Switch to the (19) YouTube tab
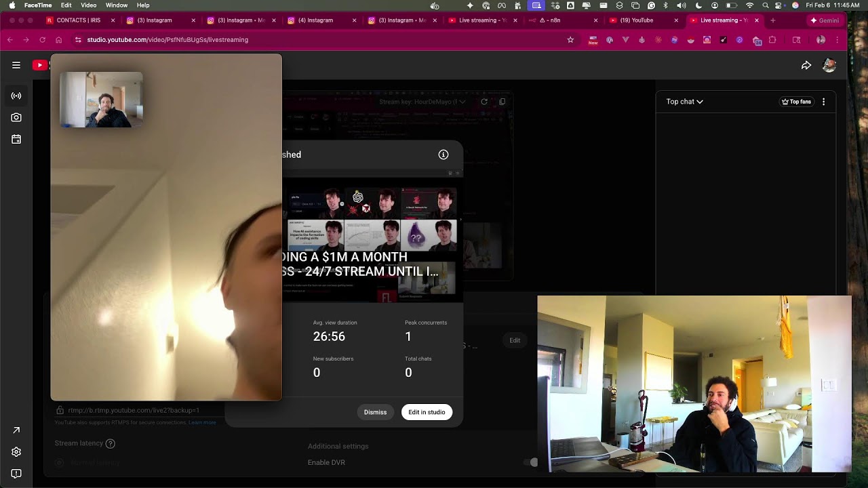868x488 pixels. (x=642, y=20)
